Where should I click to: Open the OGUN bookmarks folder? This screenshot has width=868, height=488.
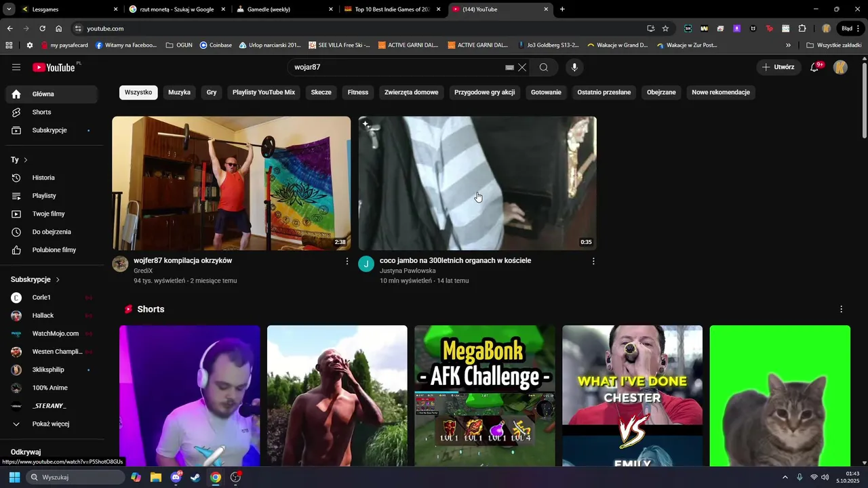pos(179,45)
